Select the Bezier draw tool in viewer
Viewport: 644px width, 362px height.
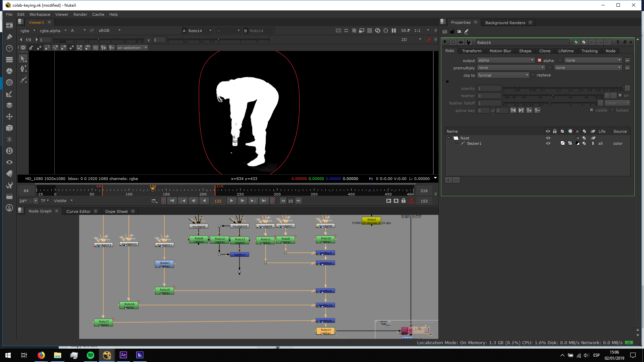(x=23, y=80)
